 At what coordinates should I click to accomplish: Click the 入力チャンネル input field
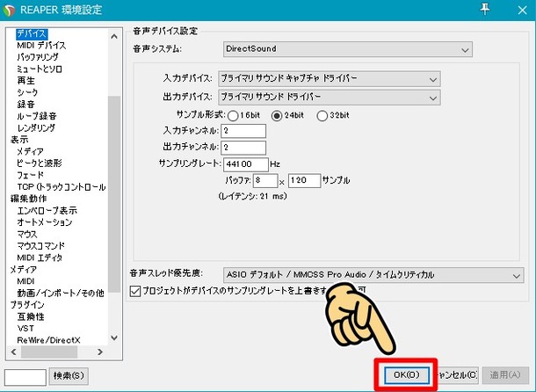tap(243, 131)
